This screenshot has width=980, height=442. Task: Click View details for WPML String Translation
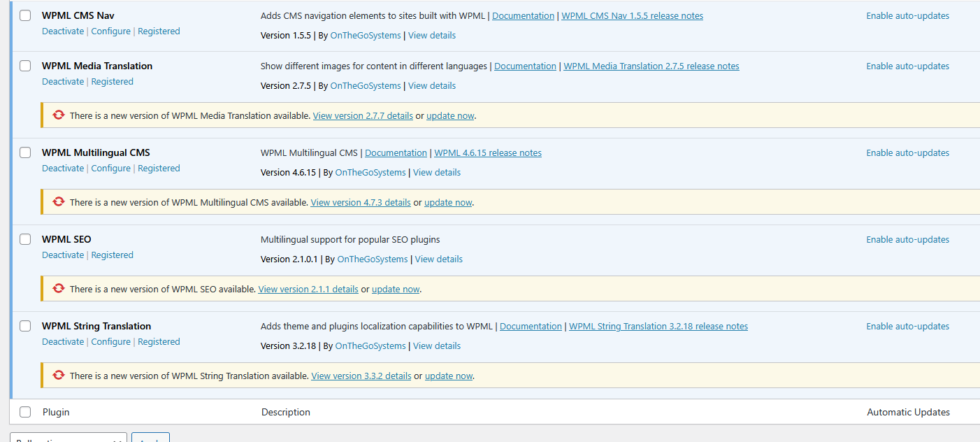436,346
